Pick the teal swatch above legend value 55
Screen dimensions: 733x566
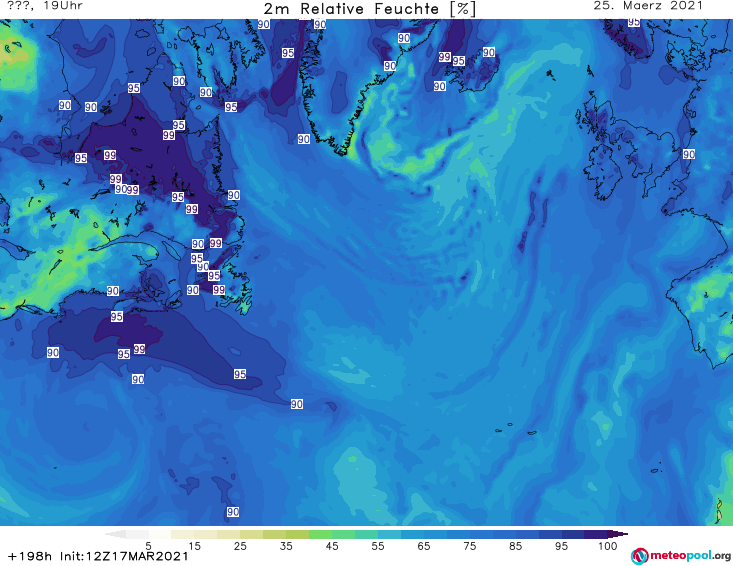click(x=366, y=534)
